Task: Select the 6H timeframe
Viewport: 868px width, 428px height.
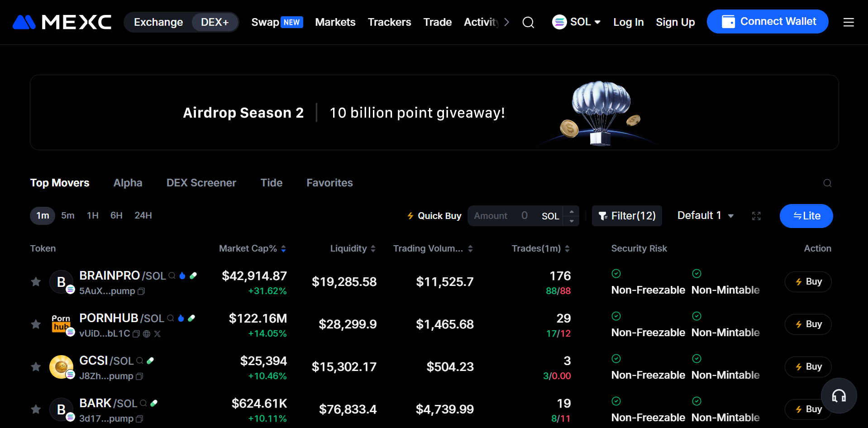Action: (x=116, y=216)
